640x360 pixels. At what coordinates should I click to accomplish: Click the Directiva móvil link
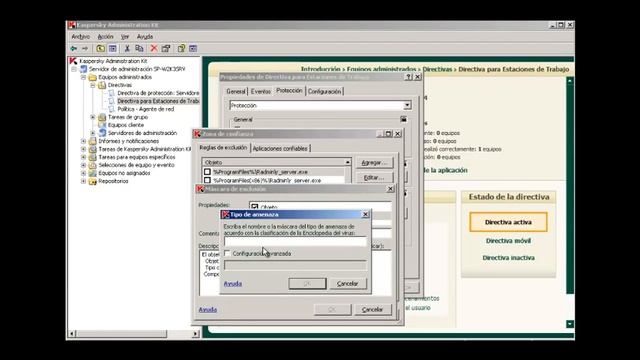coord(508,241)
